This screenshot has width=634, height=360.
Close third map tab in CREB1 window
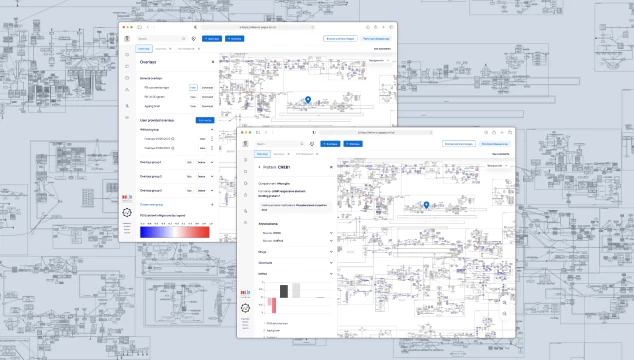(317, 154)
